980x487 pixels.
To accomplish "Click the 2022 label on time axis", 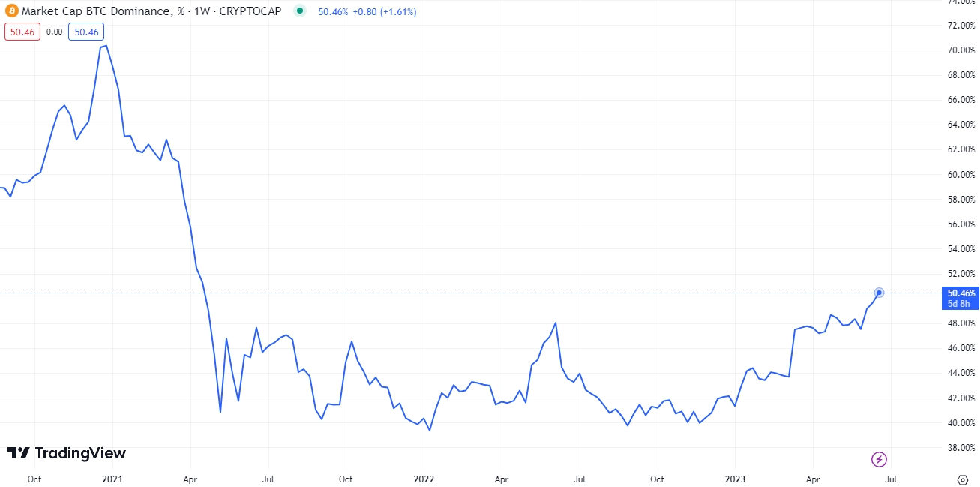I will tap(424, 478).
